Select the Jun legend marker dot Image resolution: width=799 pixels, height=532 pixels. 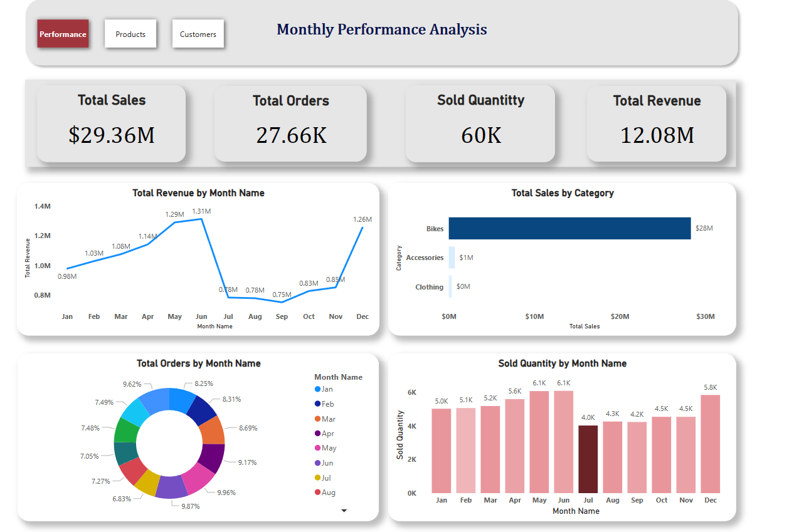pyautogui.click(x=318, y=463)
